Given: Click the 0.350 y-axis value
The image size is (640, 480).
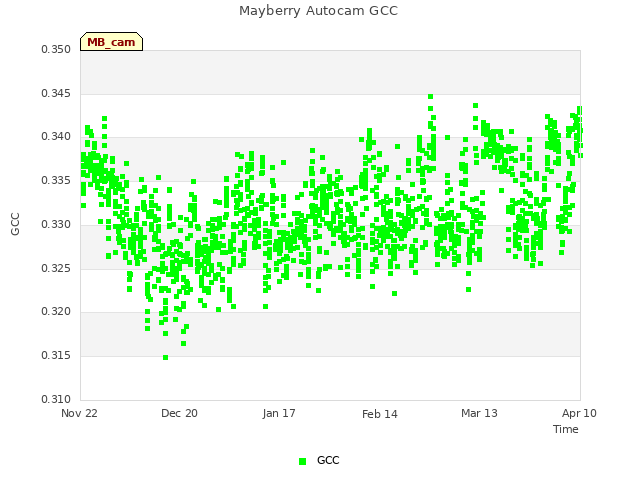Looking at the screenshot, I should coord(56,49).
